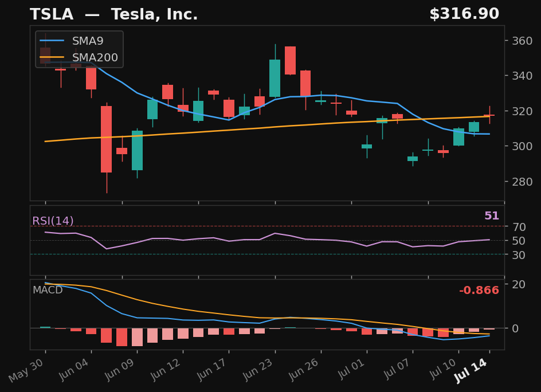The image size is (541, 392).
Task: Click the $316.90 price label
Action: click(x=464, y=14)
